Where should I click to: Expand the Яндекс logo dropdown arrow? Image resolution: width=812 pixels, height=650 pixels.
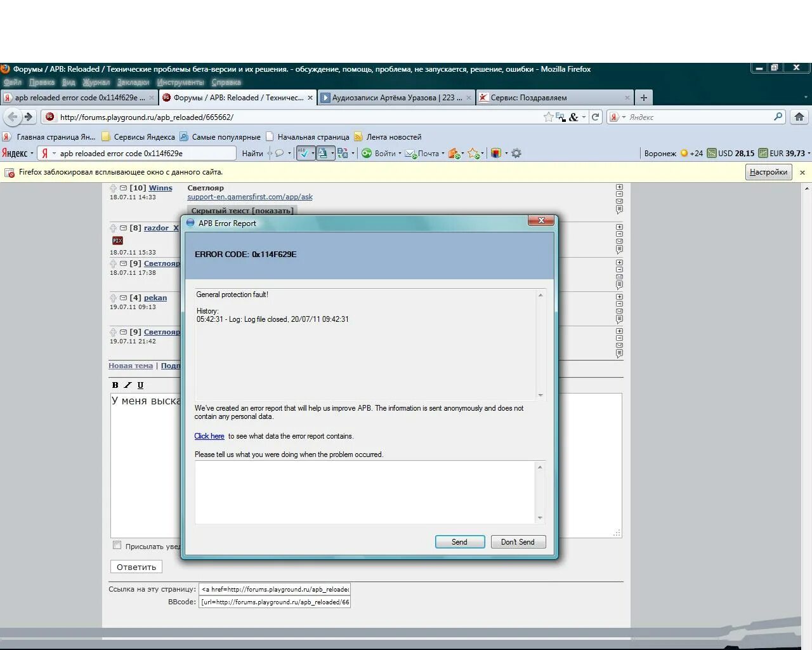click(32, 153)
